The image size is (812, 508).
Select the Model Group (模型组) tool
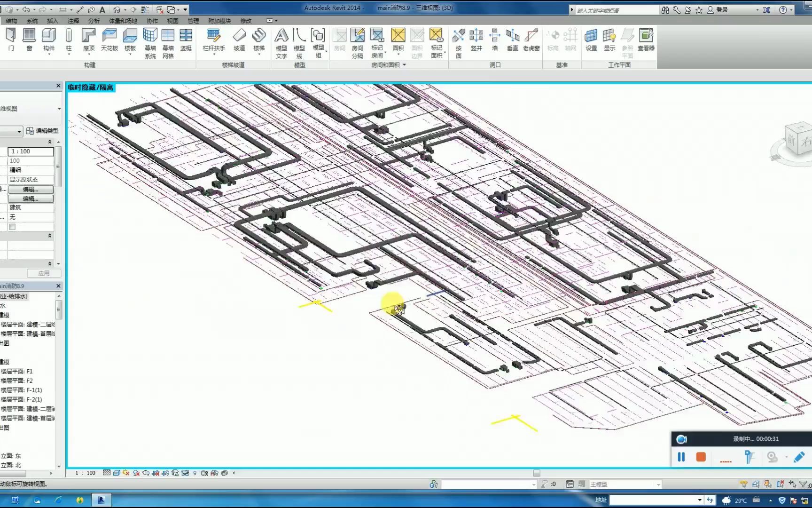(318, 43)
